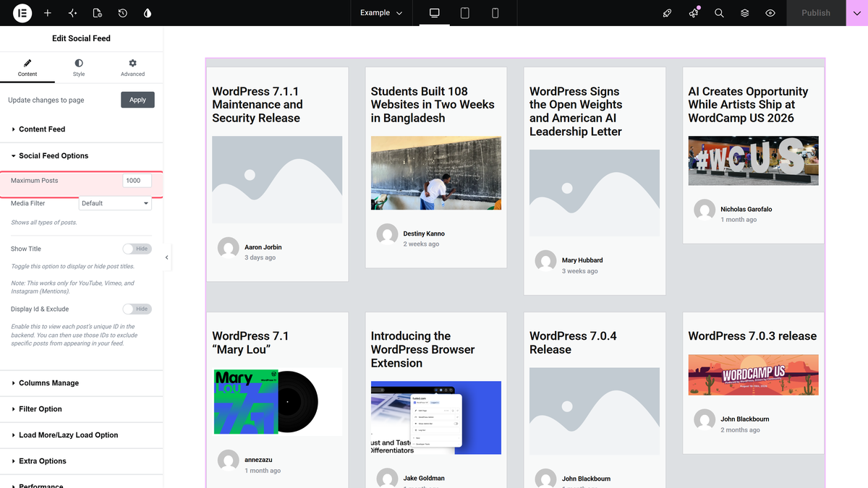Click Mary Hubbard's avatar icon
The height and width of the screenshot is (488, 868).
click(x=546, y=262)
